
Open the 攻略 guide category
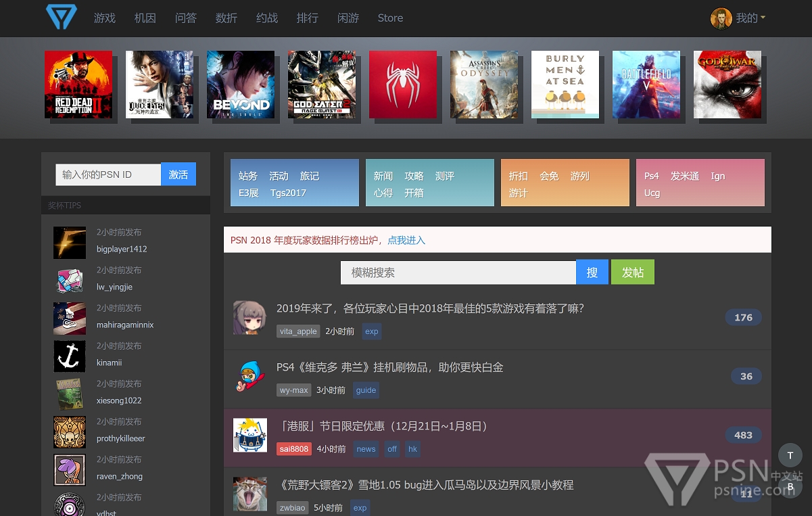(x=414, y=176)
